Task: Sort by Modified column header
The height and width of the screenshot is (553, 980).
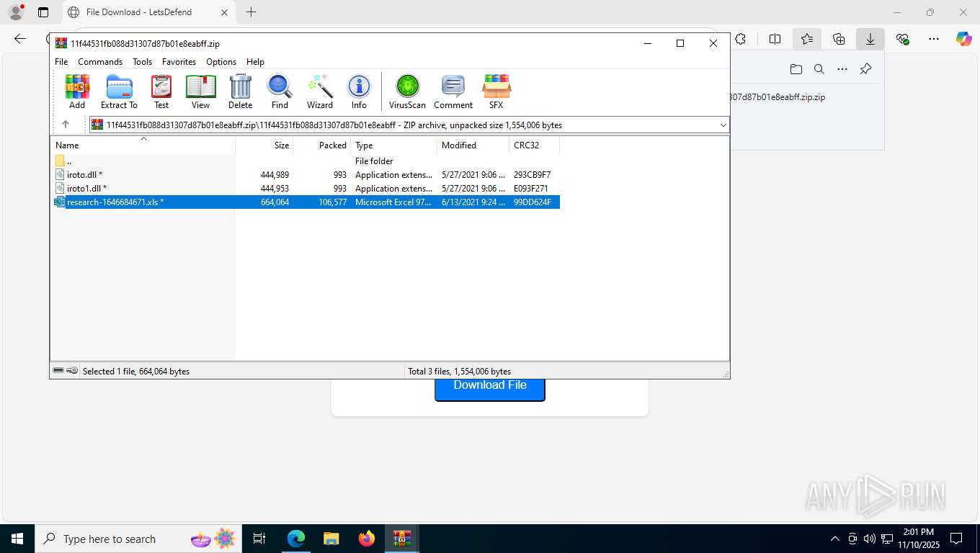Action: tap(473, 145)
